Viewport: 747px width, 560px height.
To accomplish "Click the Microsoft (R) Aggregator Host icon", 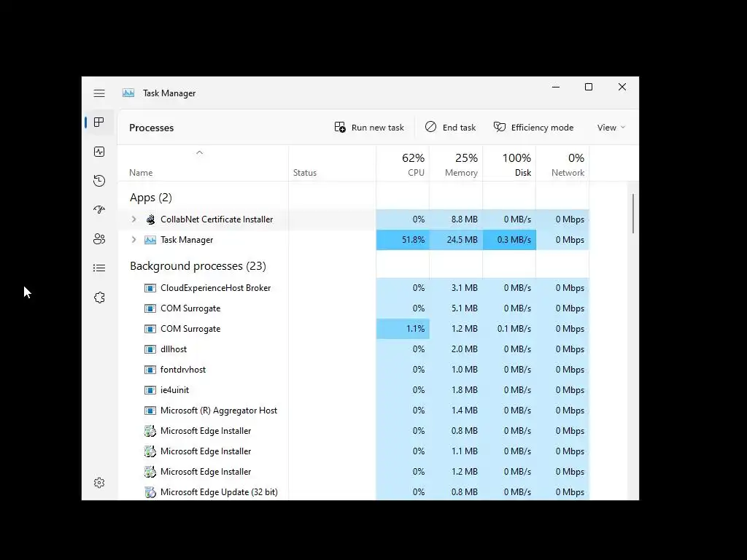I will tap(150, 411).
